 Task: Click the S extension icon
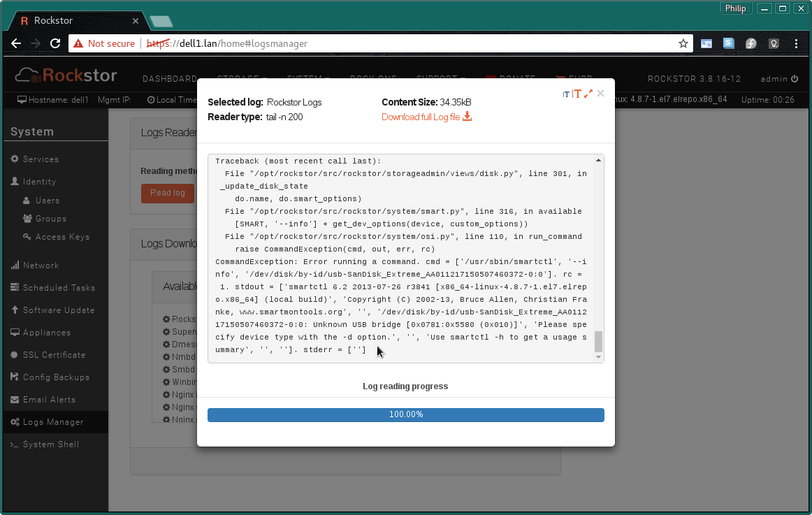pos(729,43)
